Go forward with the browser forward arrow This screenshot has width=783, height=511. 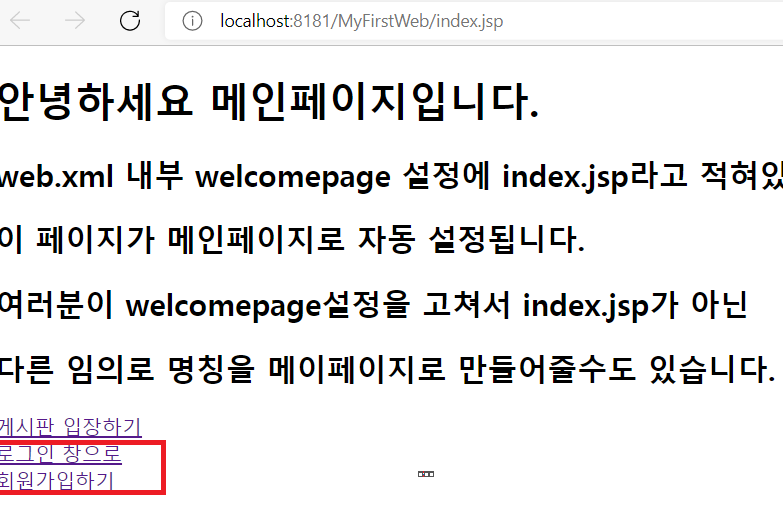(x=75, y=20)
